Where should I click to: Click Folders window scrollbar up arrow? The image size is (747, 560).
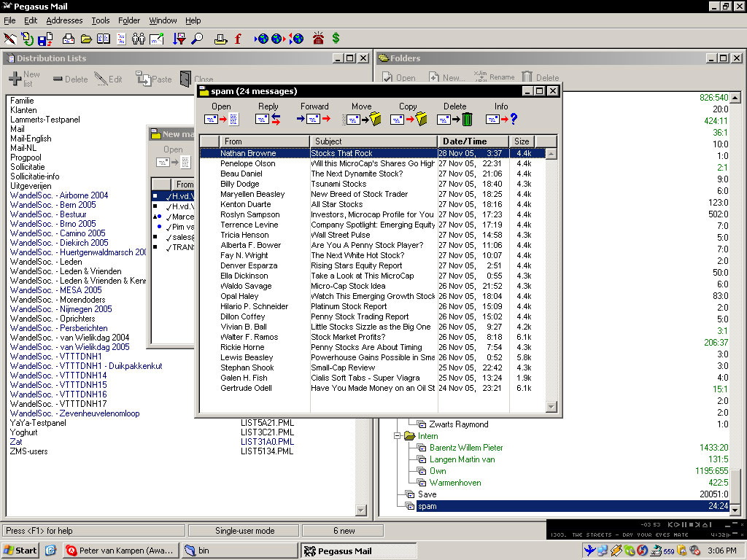coord(735,98)
